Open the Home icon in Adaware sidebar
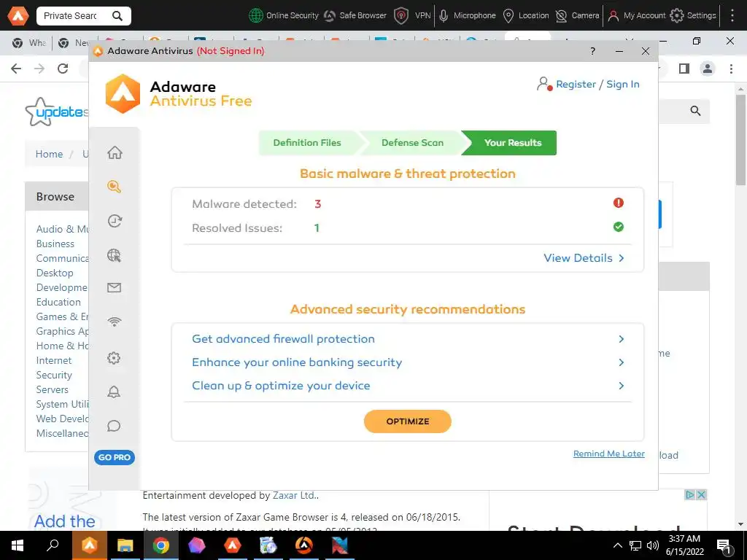The width and height of the screenshot is (747, 560). coord(115,152)
